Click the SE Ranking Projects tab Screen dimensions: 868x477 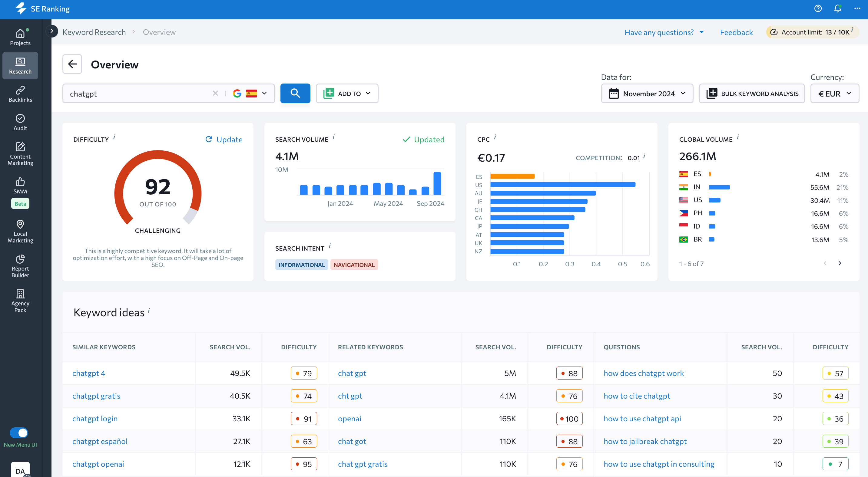[20, 36]
